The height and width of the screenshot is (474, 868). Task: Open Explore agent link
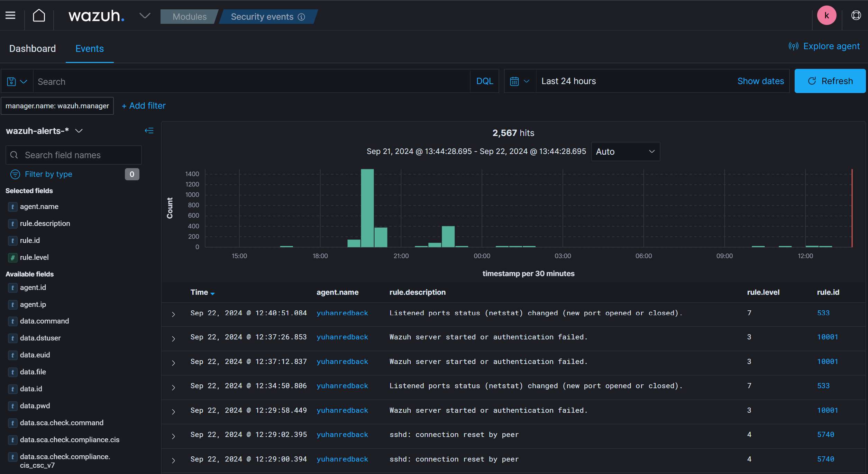point(824,46)
